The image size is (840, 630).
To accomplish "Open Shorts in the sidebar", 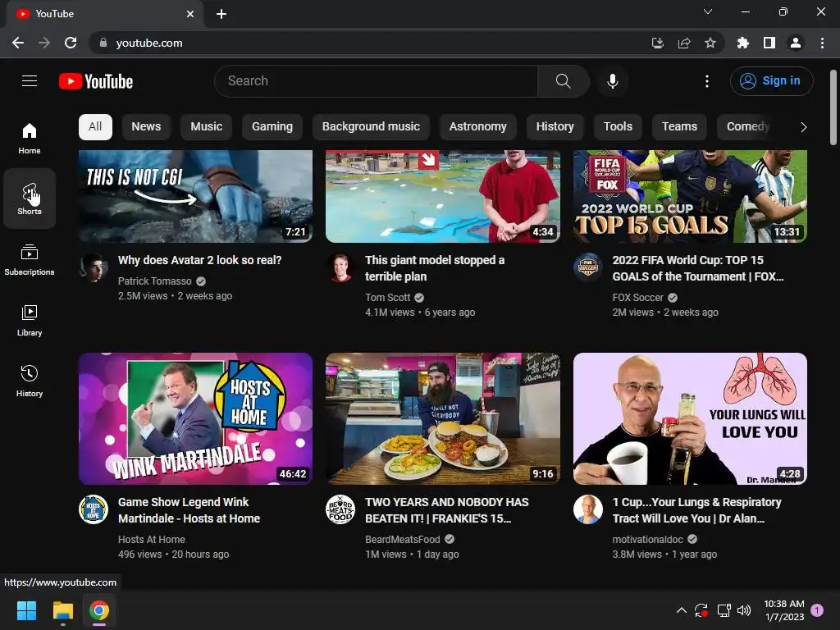I will pos(30,199).
